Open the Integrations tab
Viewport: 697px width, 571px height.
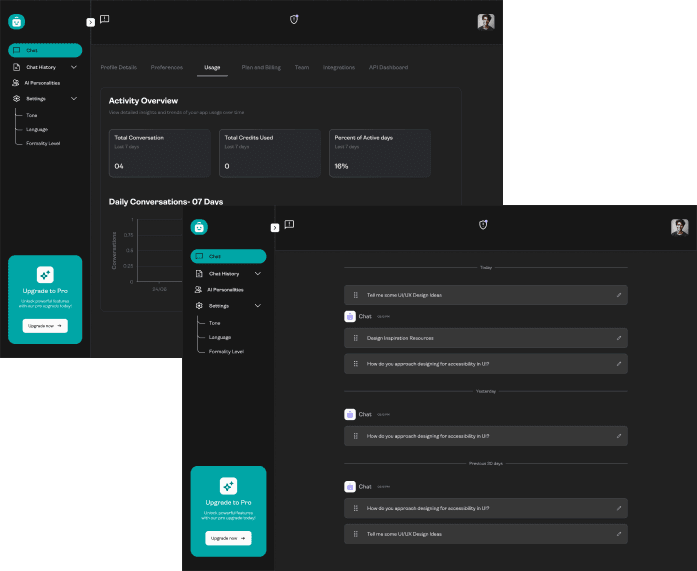coord(339,68)
